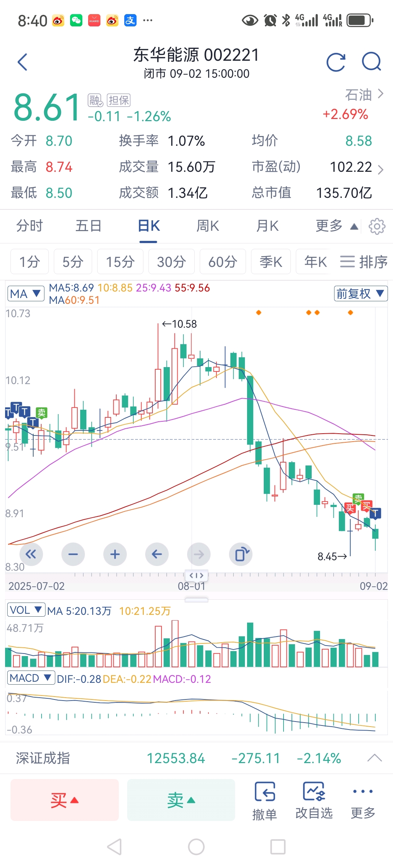Open the search magnifier icon
This screenshot has width=393, height=868.
pyautogui.click(x=372, y=61)
